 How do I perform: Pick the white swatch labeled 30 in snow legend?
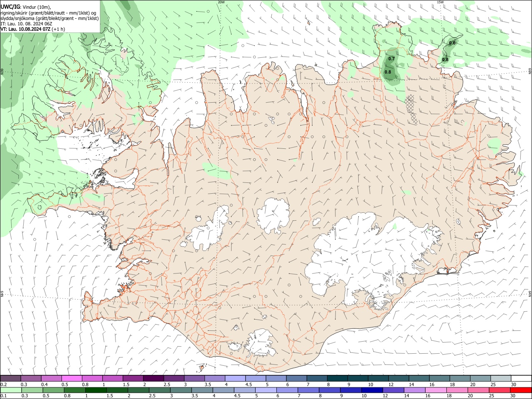(x=521, y=378)
